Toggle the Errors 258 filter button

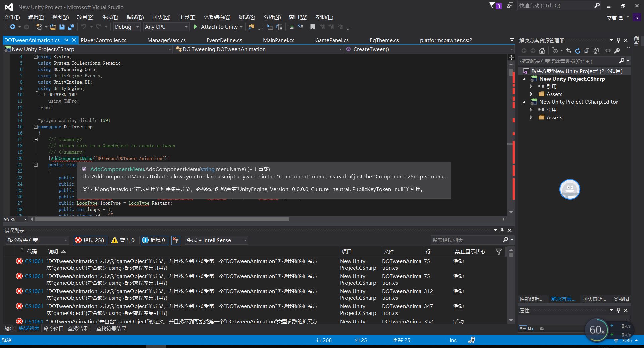click(90, 240)
